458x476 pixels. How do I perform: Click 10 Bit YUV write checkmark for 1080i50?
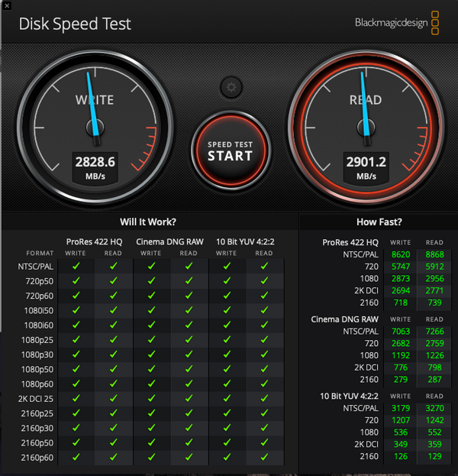227,310
